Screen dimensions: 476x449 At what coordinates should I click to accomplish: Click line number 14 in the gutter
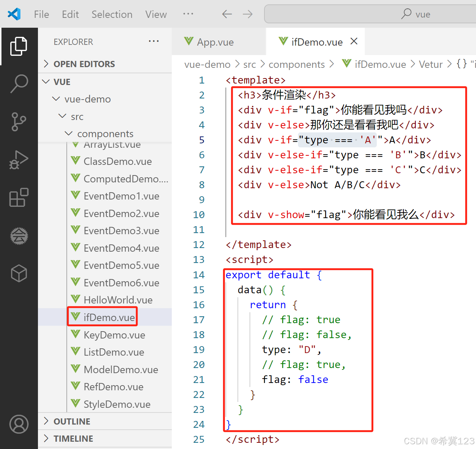click(199, 275)
